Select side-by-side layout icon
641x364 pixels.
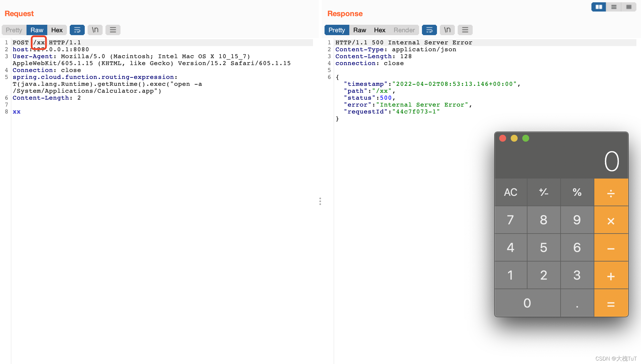point(599,7)
